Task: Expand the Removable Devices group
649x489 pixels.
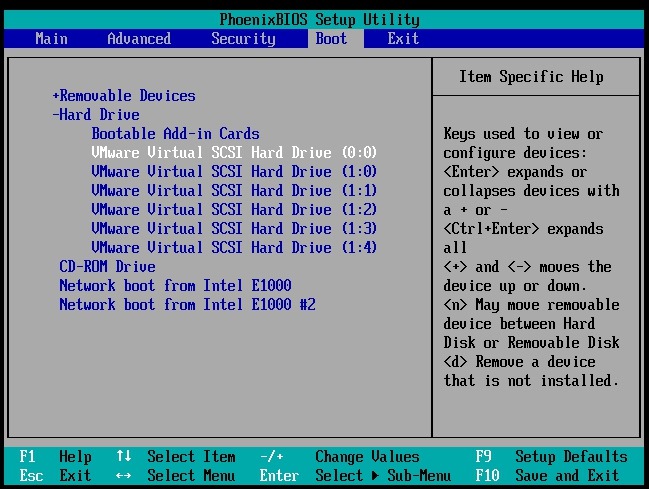Action: point(124,96)
